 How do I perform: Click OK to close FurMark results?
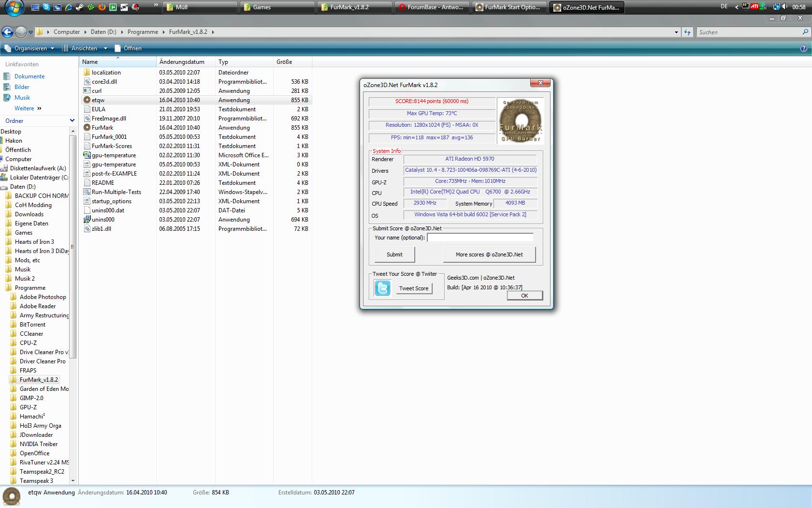click(524, 296)
